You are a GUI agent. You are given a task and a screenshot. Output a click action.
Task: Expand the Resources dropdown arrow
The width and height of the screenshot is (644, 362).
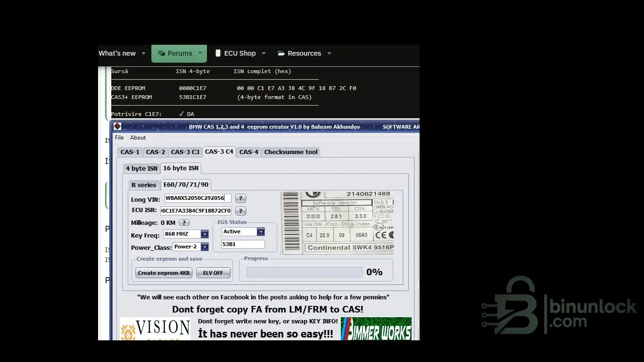(329, 53)
